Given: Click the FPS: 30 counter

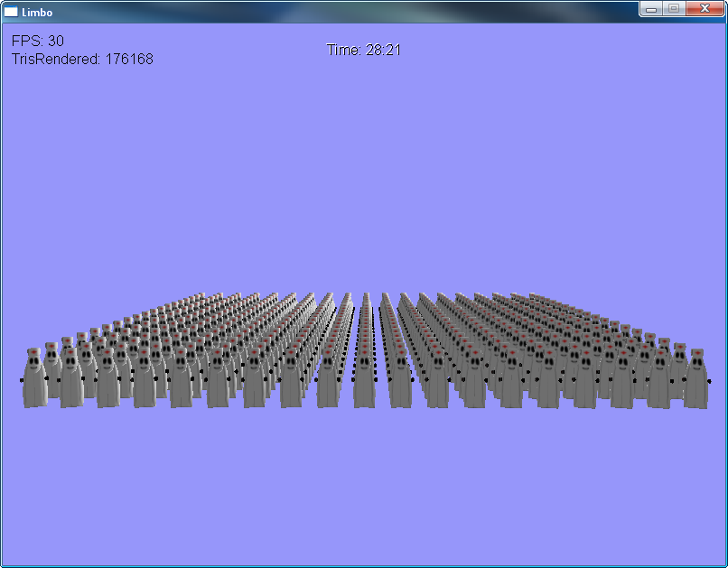Looking at the screenshot, I should 38,42.
